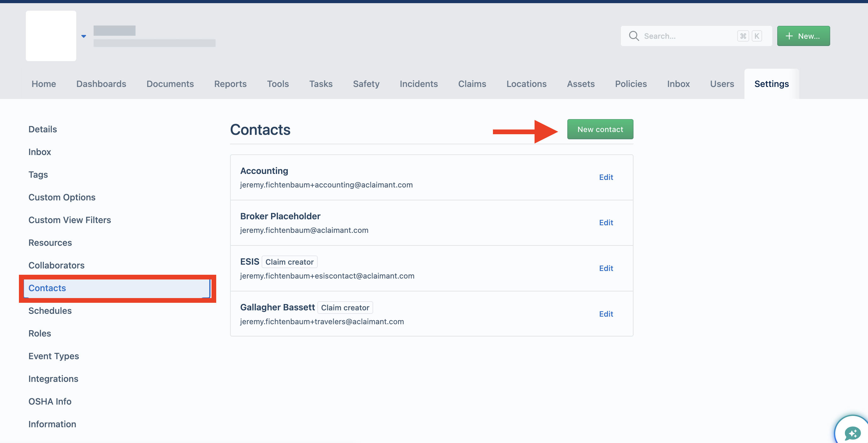
Task: Click the New contact button
Action: pos(600,129)
